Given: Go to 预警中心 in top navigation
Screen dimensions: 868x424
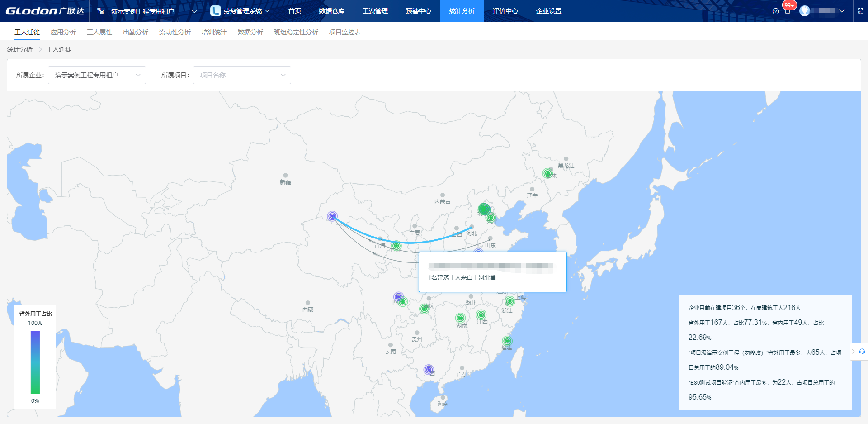Looking at the screenshot, I should pos(418,11).
